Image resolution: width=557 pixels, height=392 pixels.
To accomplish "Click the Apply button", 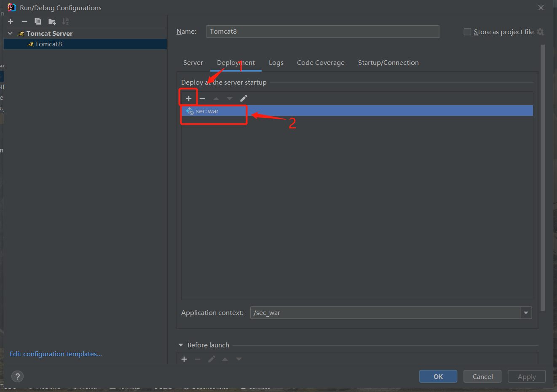I will (527, 376).
